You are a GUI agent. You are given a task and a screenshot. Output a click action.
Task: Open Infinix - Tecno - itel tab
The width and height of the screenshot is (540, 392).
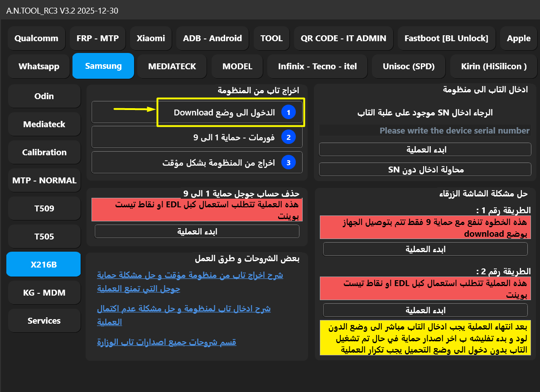click(x=317, y=66)
